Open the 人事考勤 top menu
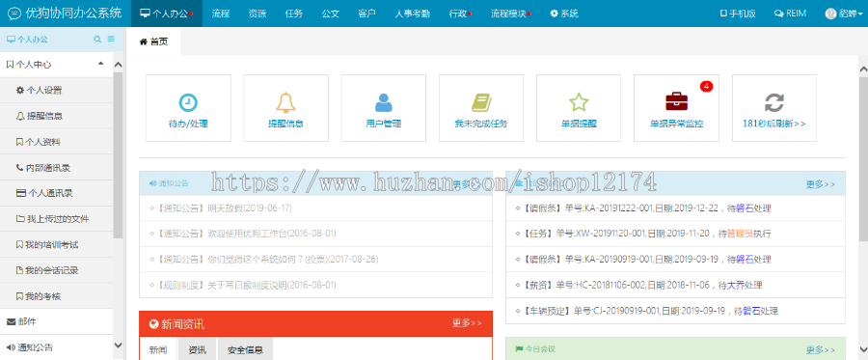The height and width of the screenshot is (360, 868). coord(413,14)
